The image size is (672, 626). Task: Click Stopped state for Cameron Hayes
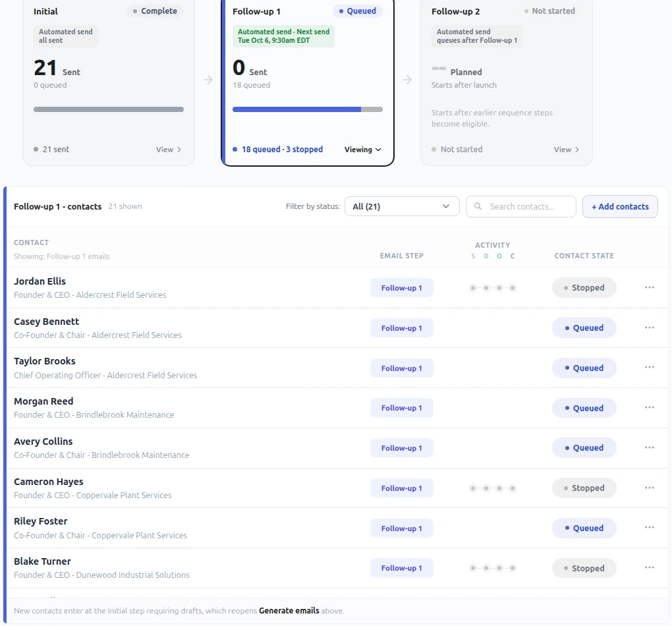(584, 488)
